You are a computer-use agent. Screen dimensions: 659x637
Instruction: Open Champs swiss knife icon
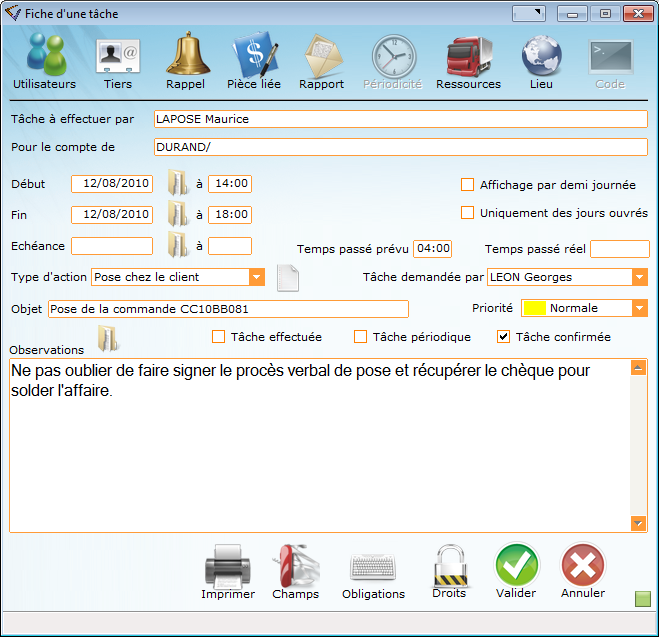point(296,566)
